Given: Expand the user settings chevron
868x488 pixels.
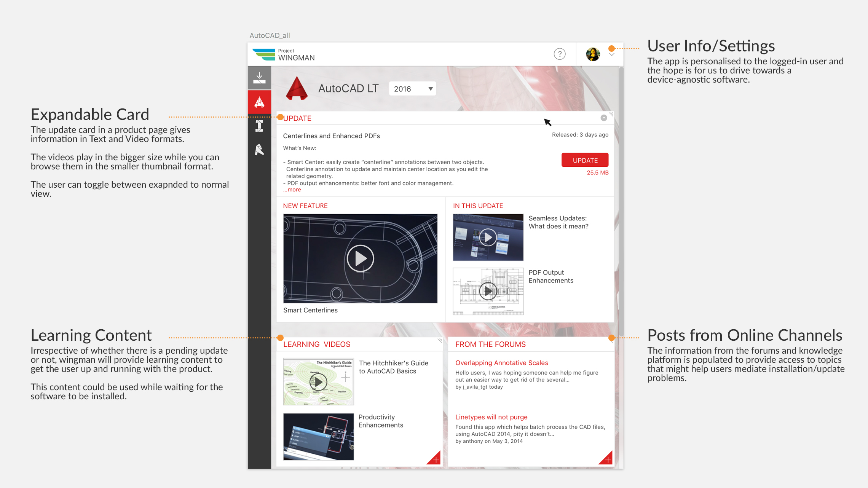Looking at the screenshot, I should [x=612, y=55].
